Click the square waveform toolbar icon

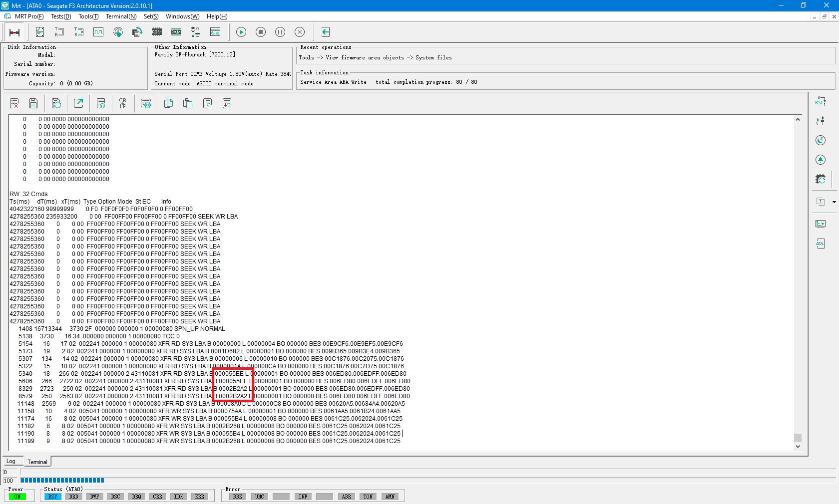point(98,32)
